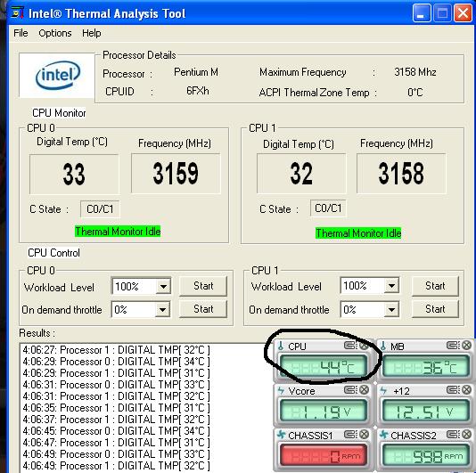Screen dimensions: 476x473
Task: Click CPU 0 digital temp value 33
Action: [x=74, y=175]
